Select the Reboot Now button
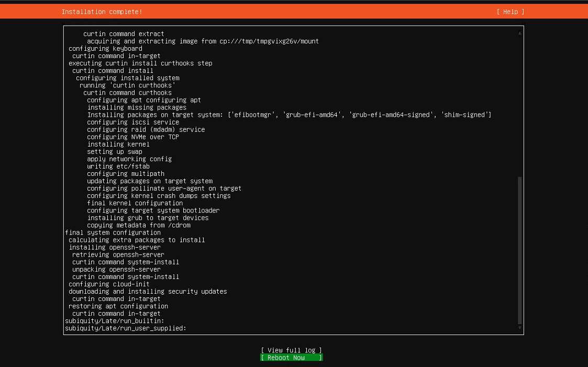 pyautogui.click(x=291, y=358)
